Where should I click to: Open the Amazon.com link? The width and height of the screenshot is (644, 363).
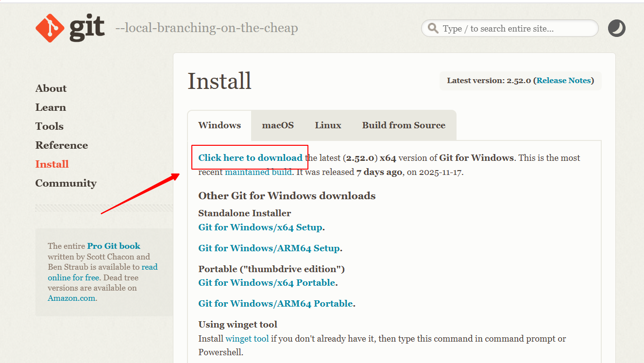(x=71, y=298)
